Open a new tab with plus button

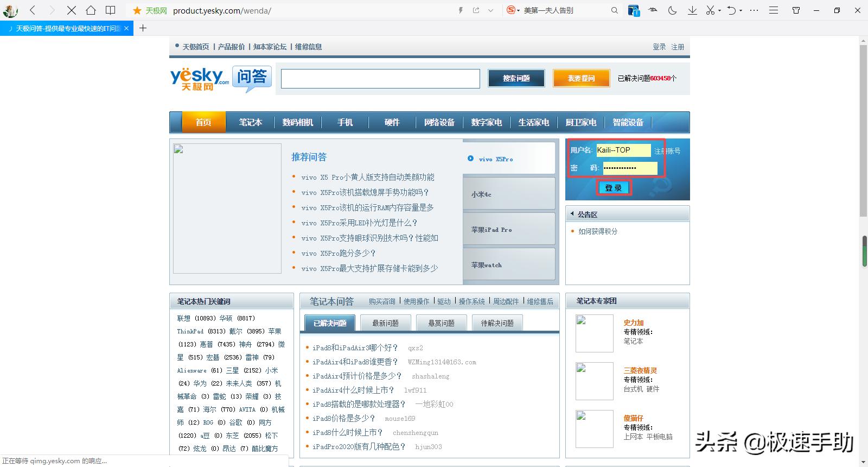[x=143, y=28]
